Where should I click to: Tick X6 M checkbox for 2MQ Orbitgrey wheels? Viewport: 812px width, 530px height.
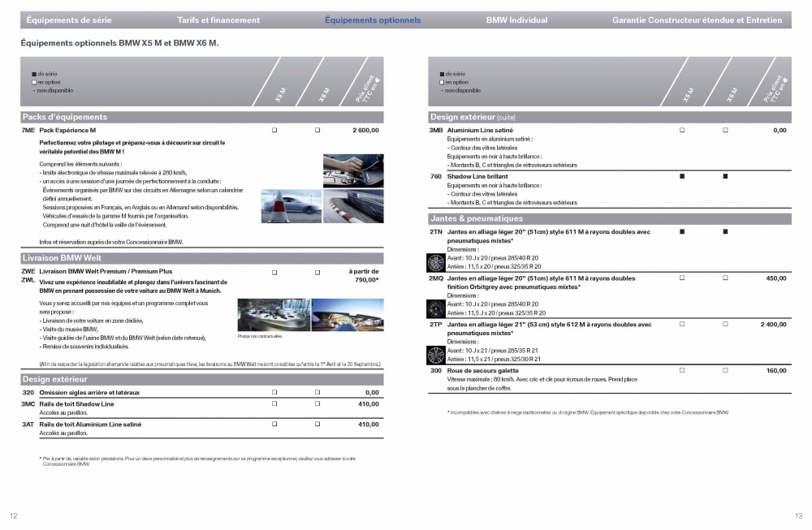point(725,278)
